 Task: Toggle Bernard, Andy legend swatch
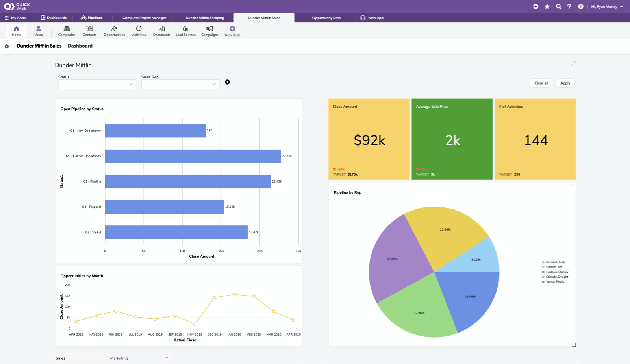[543, 262]
